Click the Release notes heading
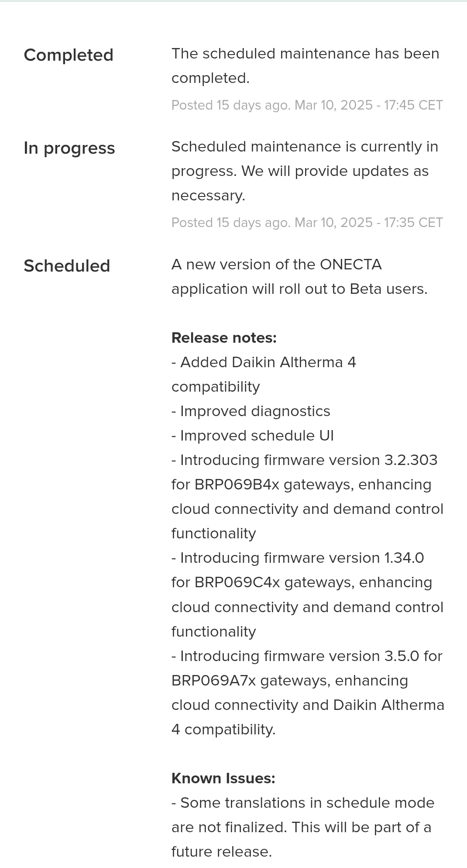 [224, 338]
